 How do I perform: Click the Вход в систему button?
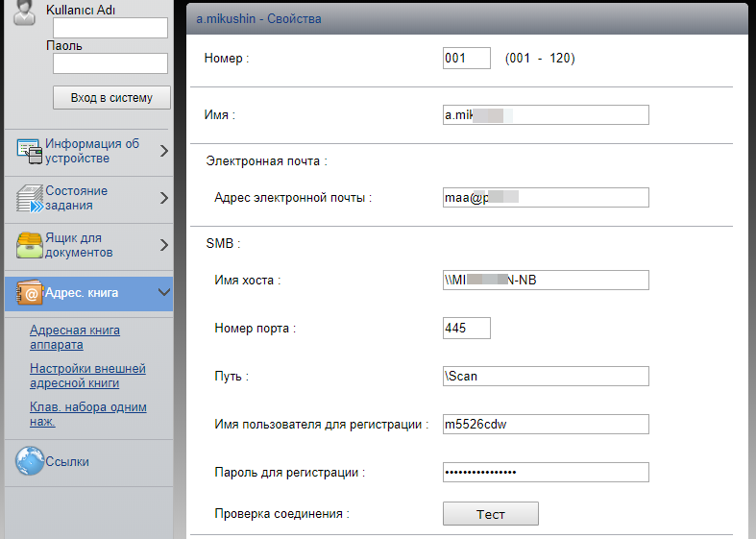pos(111,97)
